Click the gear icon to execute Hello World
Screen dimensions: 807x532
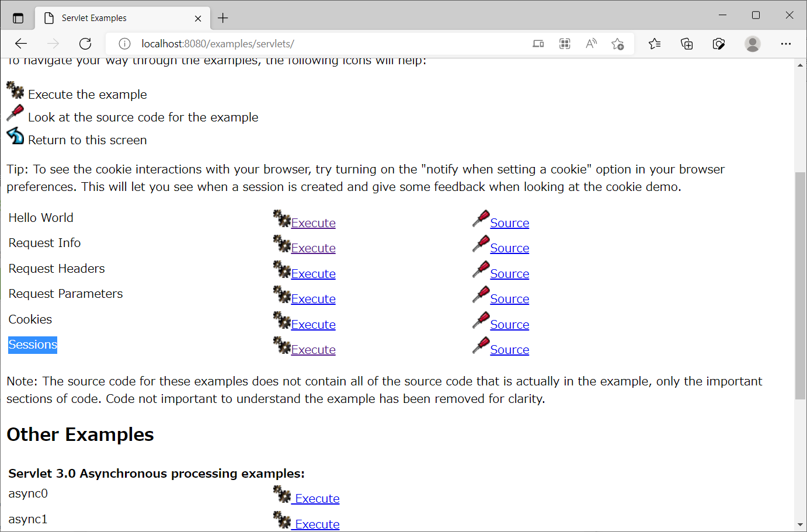281,218
